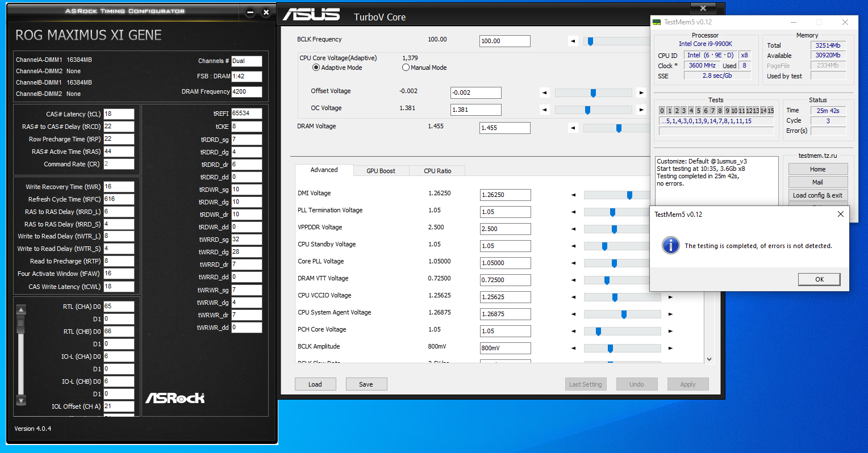Viewport: 868px width, 453px height.
Task: Click the DRAM Frequency field in ASRock
Action: tap(247, 91)
